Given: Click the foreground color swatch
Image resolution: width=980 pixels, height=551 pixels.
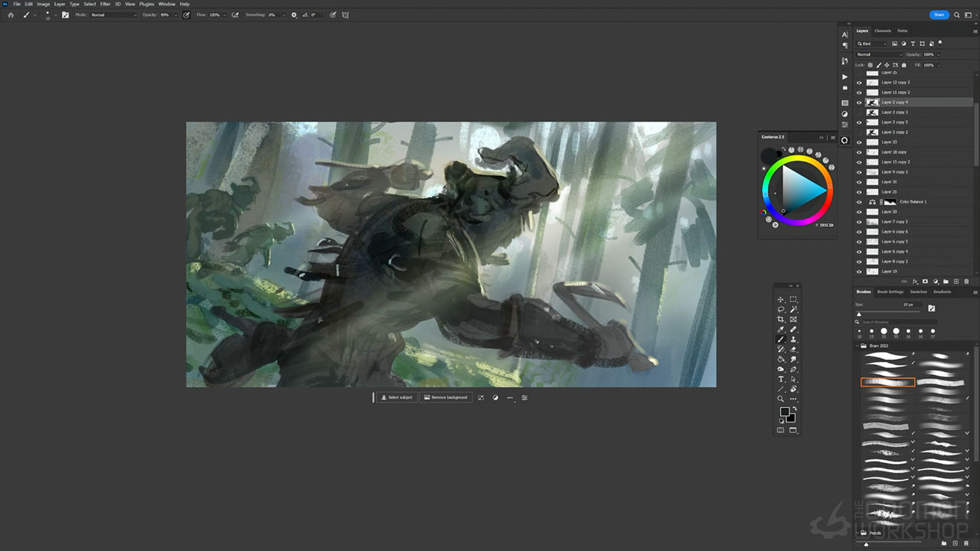Looking at the screenshot, I should click(784, 412).
